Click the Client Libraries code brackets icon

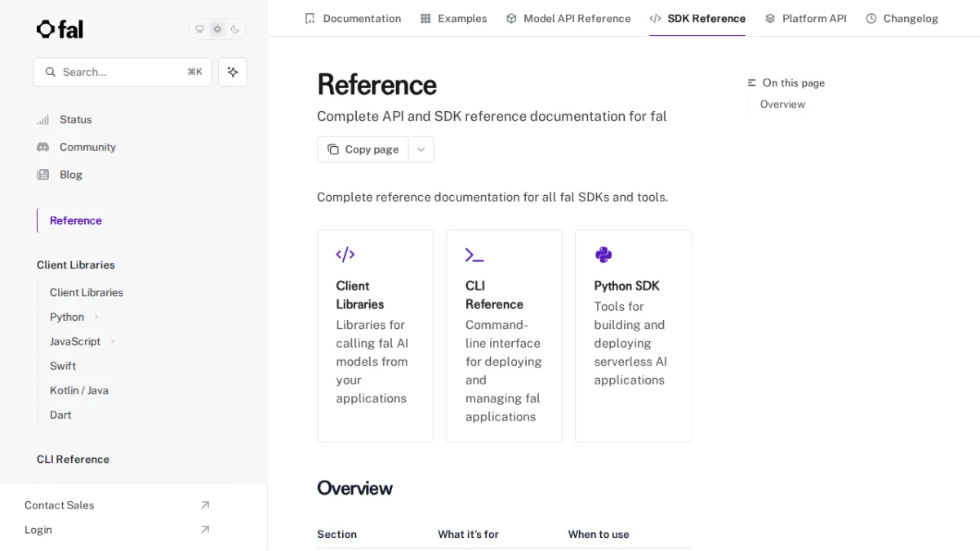click(345, 255)
